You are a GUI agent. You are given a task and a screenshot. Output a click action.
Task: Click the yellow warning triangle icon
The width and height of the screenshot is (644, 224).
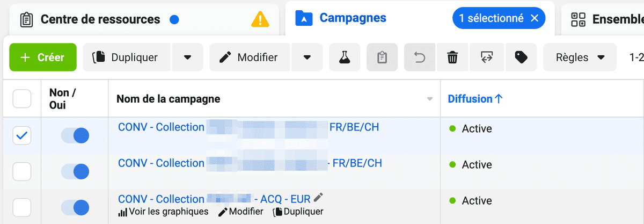(x=260, y=20)
